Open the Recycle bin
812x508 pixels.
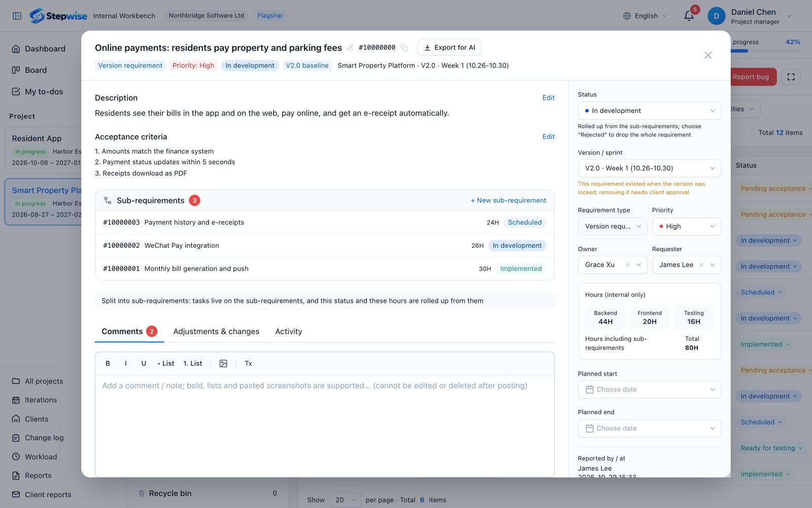(207, 493)
